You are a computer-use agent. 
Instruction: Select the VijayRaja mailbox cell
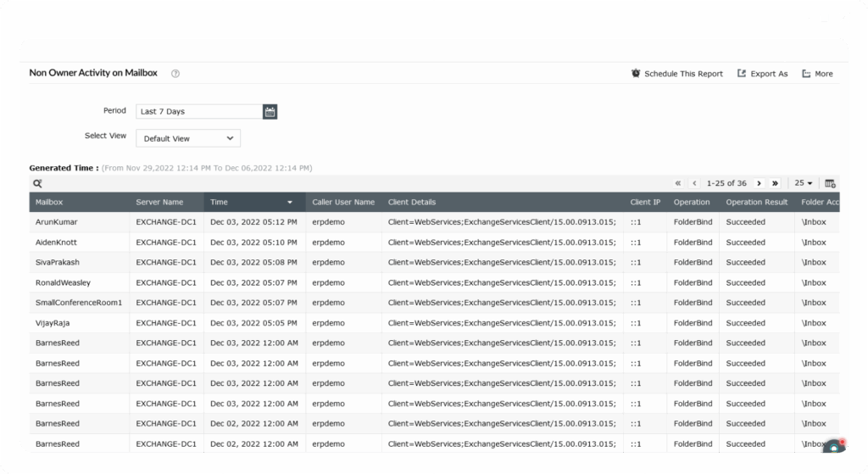click(53, 323)
